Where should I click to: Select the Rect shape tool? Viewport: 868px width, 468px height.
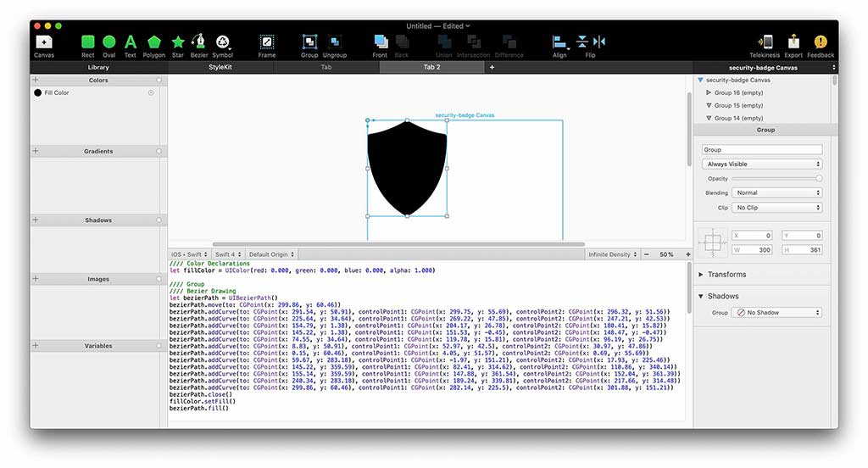pyautogui.click(x=88, y=42)
